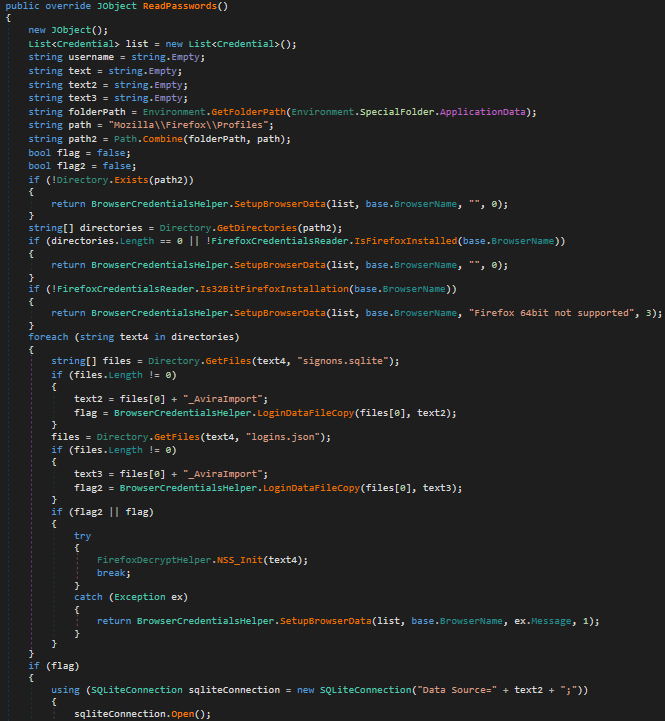Click the ApplicationData enum member
The height and width of the screenshot is (721, 665).
(x=482, y=112)
